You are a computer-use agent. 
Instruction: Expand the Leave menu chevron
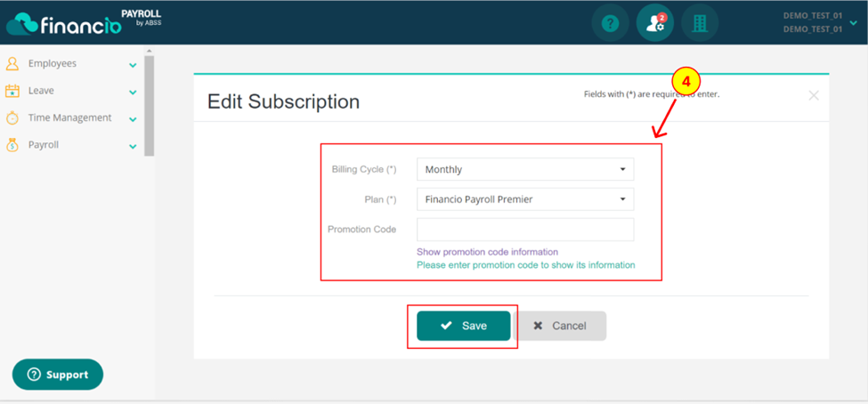tap(133, 93)
